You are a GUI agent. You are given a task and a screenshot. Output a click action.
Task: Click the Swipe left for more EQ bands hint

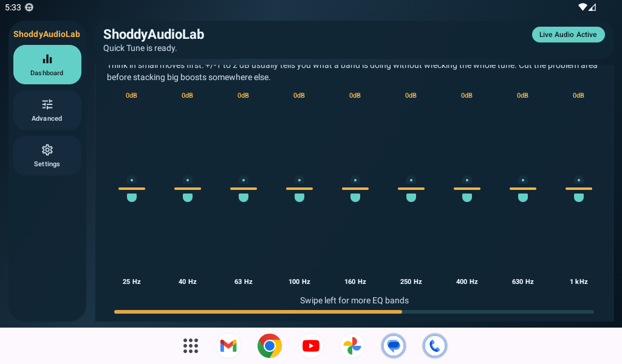tap(354, 301)
